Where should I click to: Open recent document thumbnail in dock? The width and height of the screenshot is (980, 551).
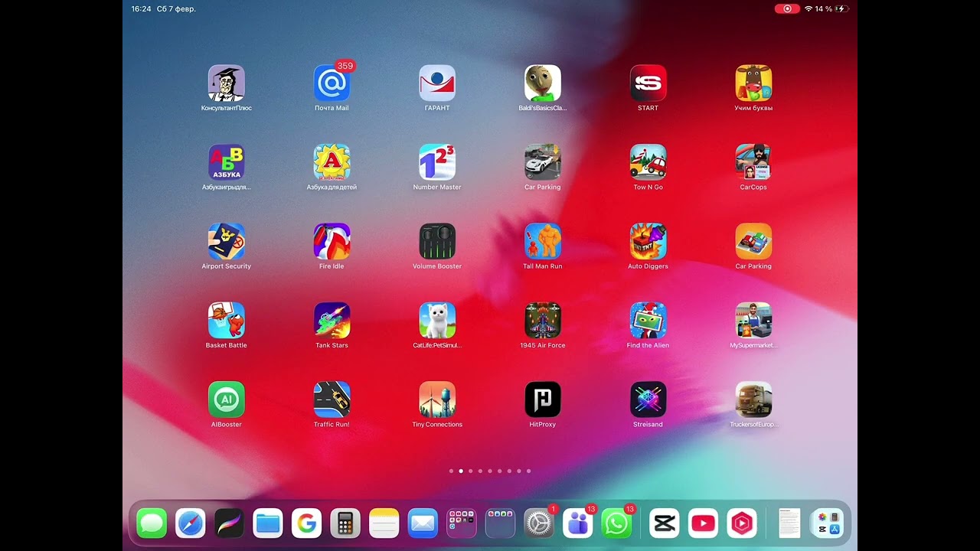[789, 523]
